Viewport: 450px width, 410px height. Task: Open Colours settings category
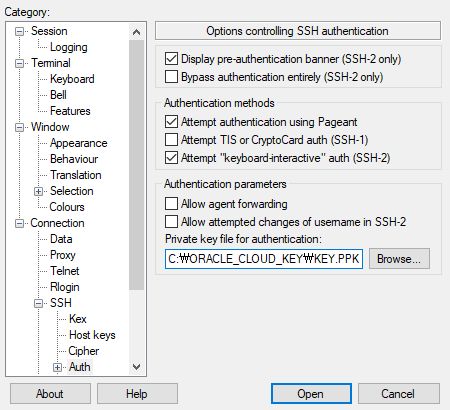click(x=67, y=207)
